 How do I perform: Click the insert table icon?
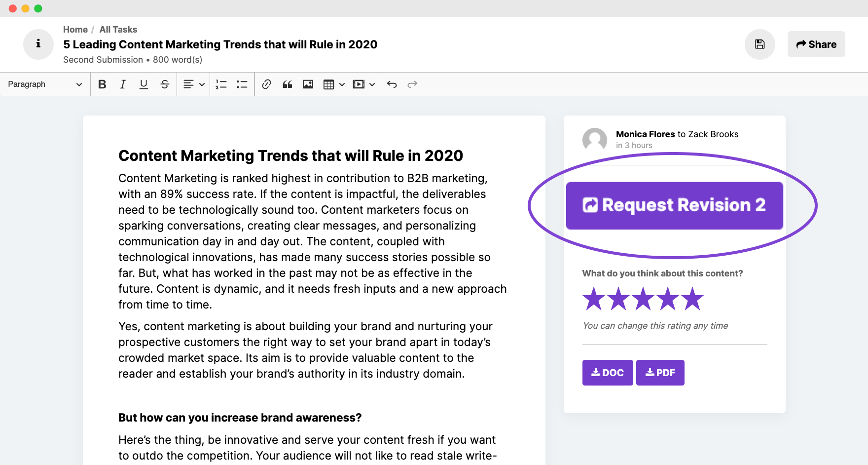[328, 84]
